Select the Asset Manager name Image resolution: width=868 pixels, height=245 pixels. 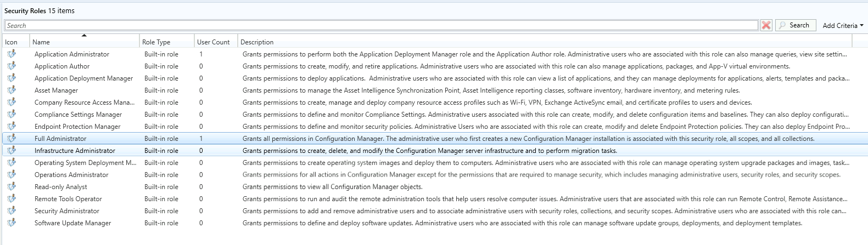[56, 90]
